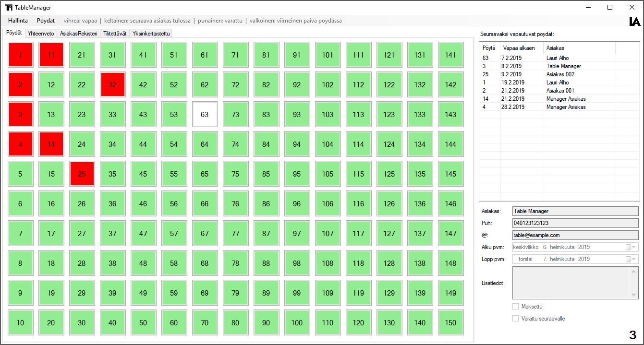This screenshot has height=345, width=644.
Task: Enable the Maksettu checkbox
Action: [x=515, y=306]
